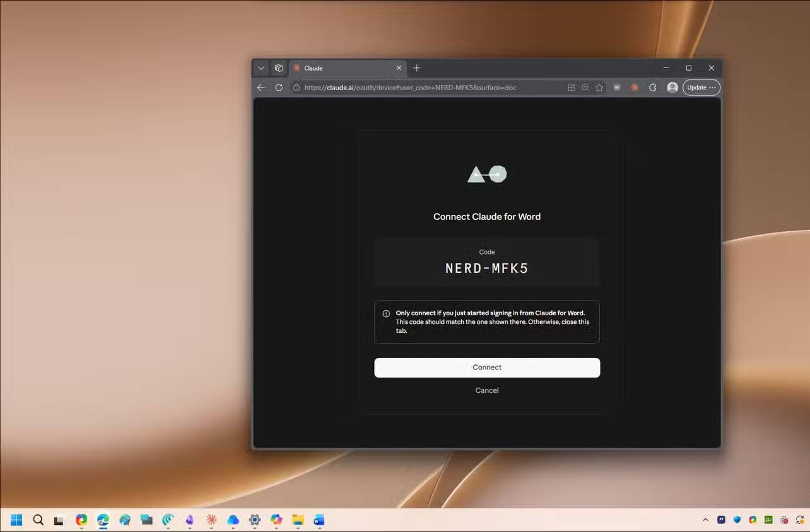Screen dimensions: 810x532
Task: Open the Windows Start menu
Action: coord(16,520)
